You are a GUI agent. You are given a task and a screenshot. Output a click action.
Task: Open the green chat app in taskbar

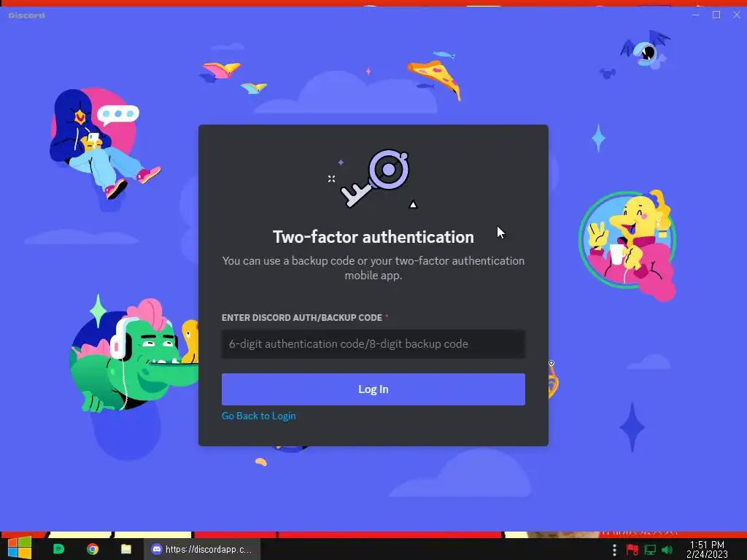[x=58, y=549]
